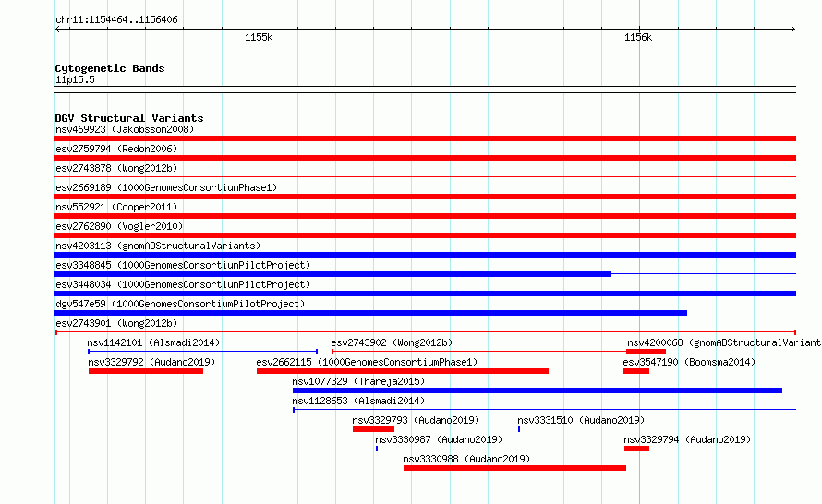822x504 pixels.
Task: Click the red bar under nsv3330988
Action: pyautogui.click(x=514, y=468)
